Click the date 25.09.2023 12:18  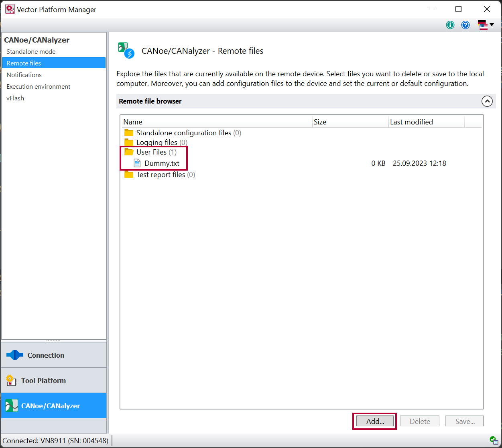click(419, 163)
